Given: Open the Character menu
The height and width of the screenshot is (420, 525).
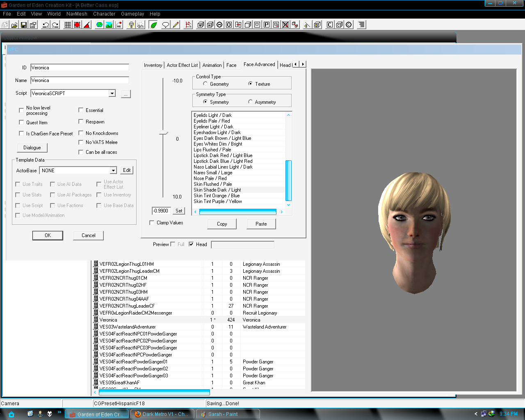Looking at the screenshot, I should click(x=104, y=14).
